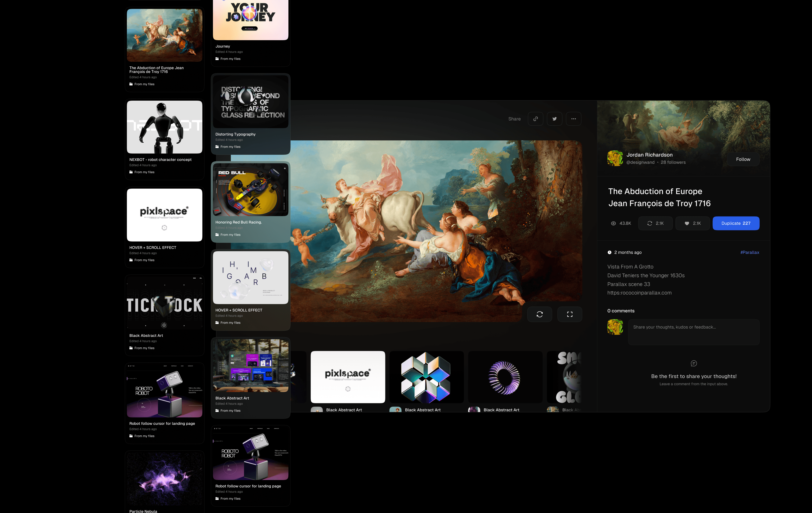Click From my files under Journey
812x513 pixels.
tap(230, 59)
